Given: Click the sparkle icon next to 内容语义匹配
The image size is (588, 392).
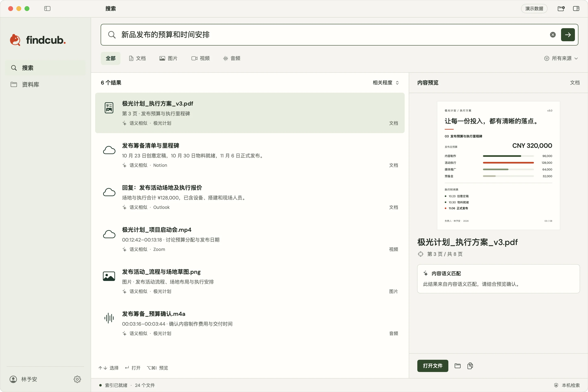Looking at the screenshot, I should (x=425, y=274).
